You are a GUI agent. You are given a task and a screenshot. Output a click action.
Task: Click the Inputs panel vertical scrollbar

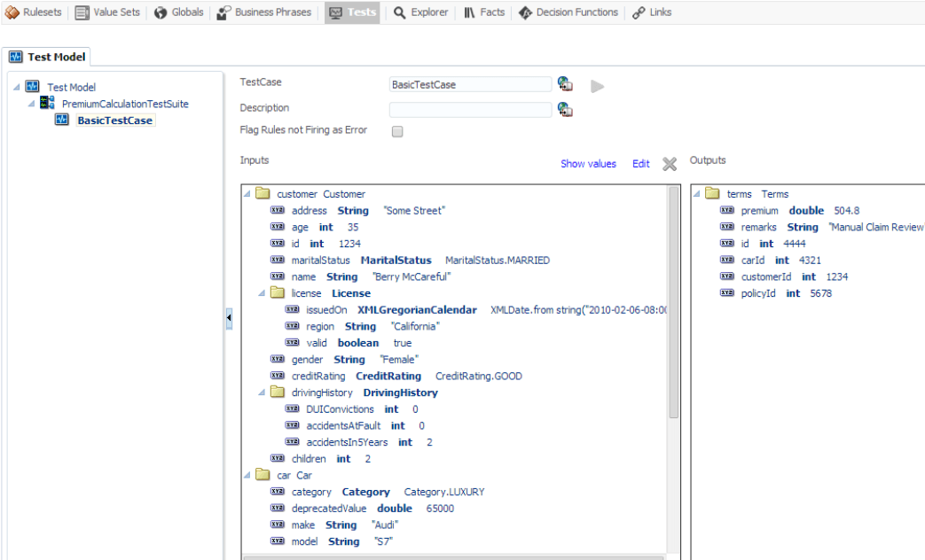tap(673, 302)
